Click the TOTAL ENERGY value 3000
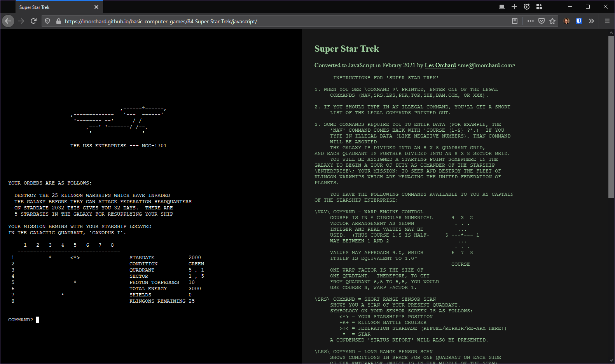Viewport: 615px width, 364px height. (x=195, y=289)
